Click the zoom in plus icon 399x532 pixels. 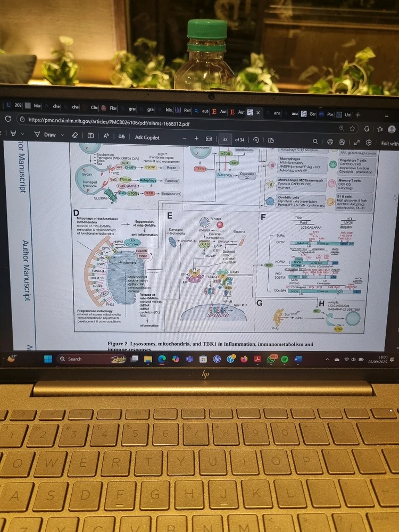(x=196, y=138)
